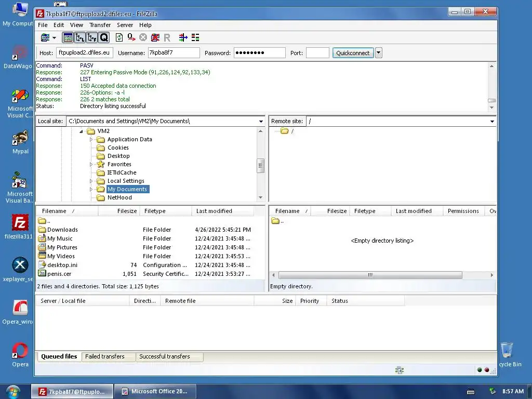Select NetHood folder in local tree

(x=119, y=198)
